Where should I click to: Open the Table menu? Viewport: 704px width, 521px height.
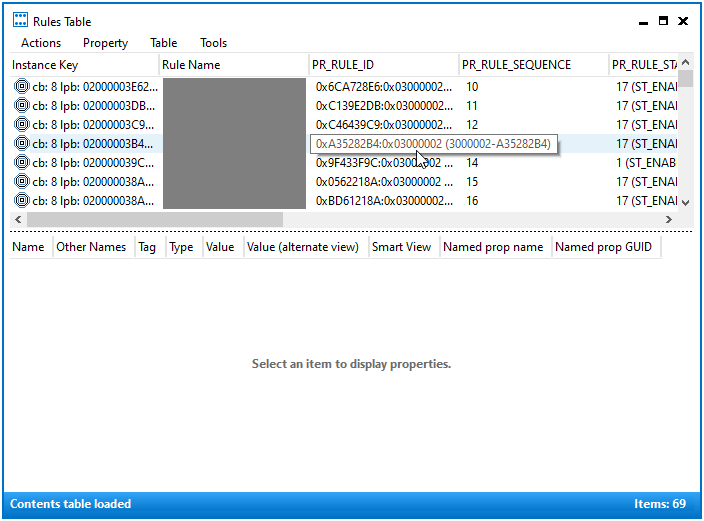(x=163, y=43)
